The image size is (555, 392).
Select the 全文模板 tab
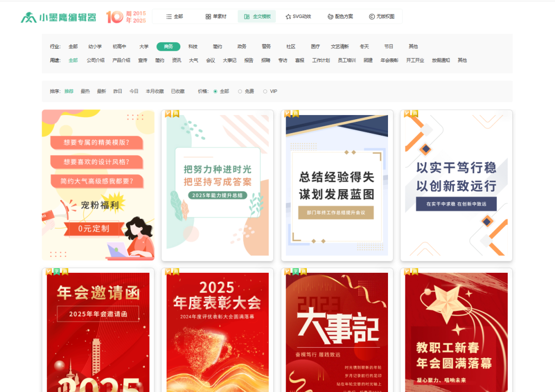(257, 16)
